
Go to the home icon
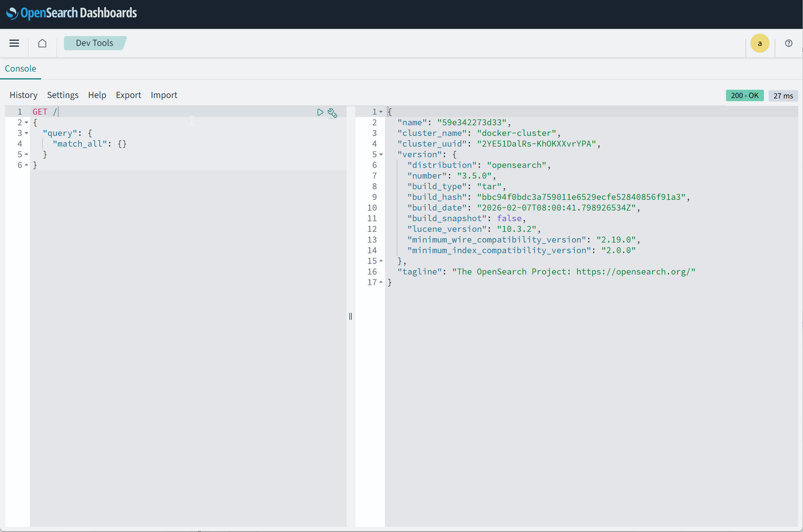(42, 43)
